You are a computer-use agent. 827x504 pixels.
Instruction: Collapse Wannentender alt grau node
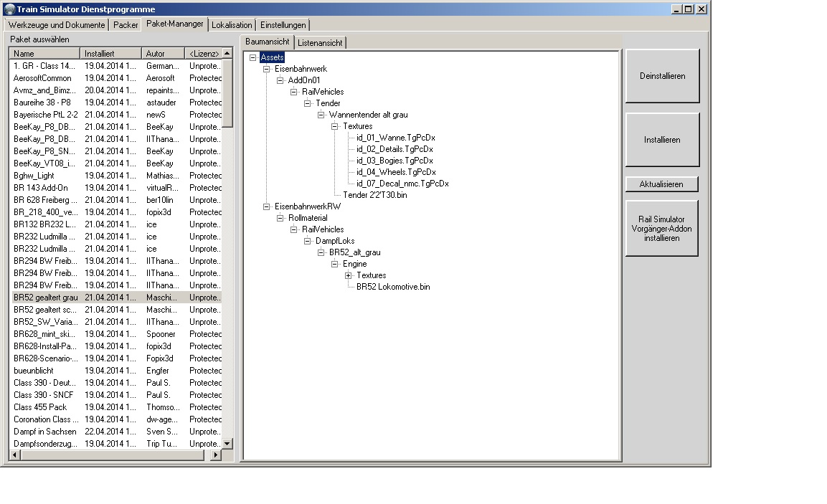click(321, 115)
